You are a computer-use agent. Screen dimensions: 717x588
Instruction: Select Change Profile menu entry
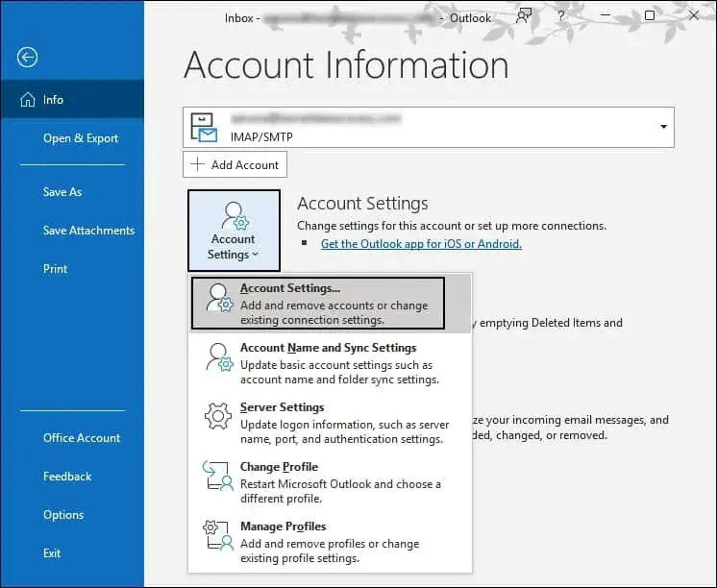(331, 481)
